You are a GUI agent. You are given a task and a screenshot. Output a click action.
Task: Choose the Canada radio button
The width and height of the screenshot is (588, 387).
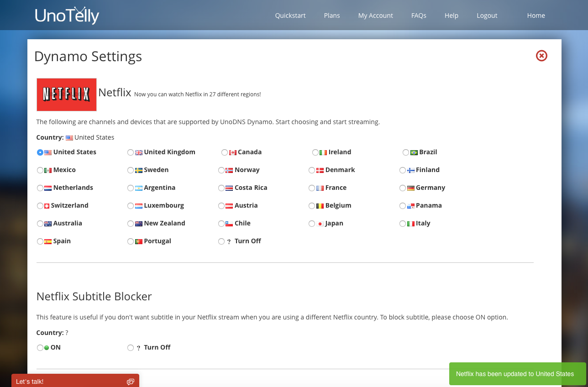(x=225, y=152)
